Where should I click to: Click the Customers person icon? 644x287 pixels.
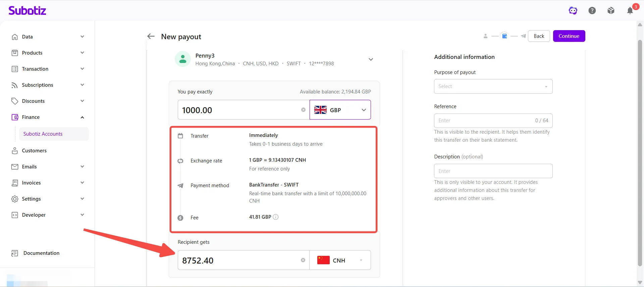[15, 151]
